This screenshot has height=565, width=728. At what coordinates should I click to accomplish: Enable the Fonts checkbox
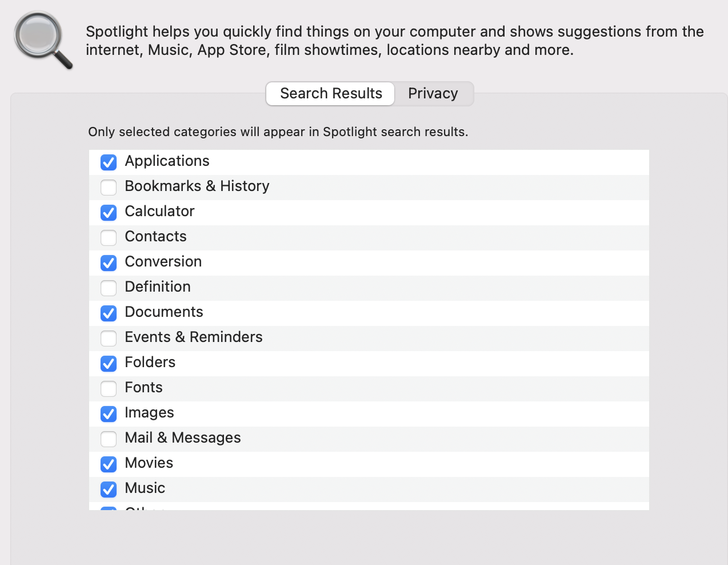pos(109,389)
